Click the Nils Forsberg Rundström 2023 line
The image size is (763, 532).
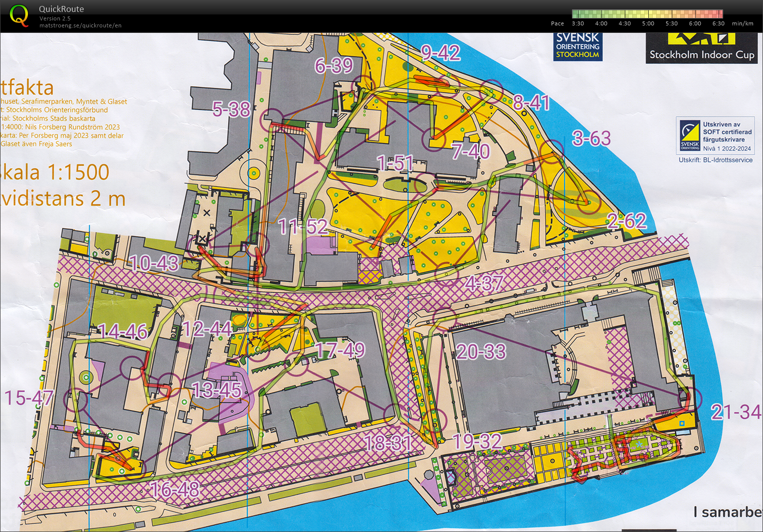click(x=60, y=127)
